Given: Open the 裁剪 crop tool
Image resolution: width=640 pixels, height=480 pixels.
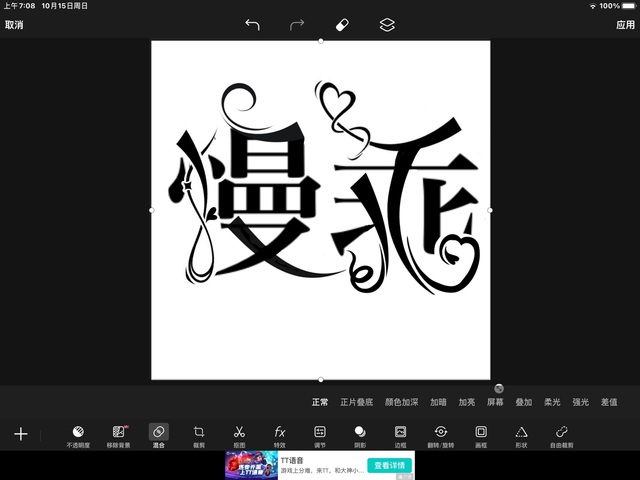Looking at the screenshot, I should [x=199, y=435].
